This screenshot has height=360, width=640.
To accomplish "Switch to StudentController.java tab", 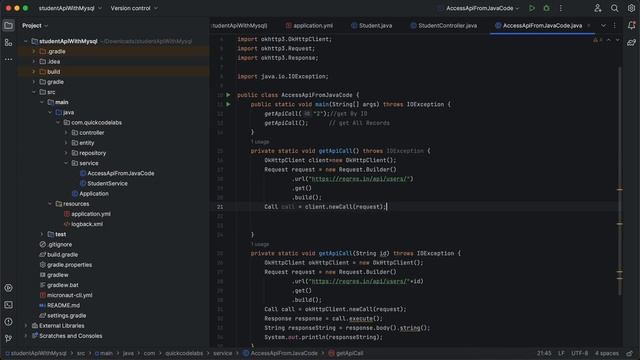I will pos(444,26).
